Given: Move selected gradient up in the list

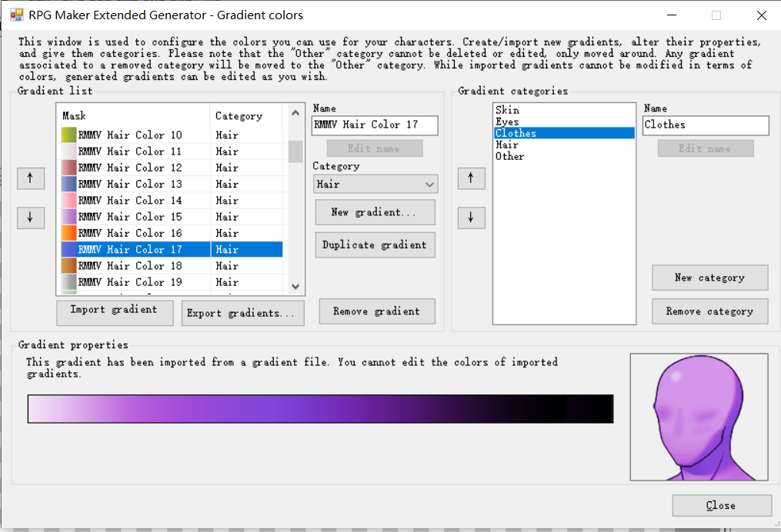Looking at the screenshot, I should coord(30,178).
